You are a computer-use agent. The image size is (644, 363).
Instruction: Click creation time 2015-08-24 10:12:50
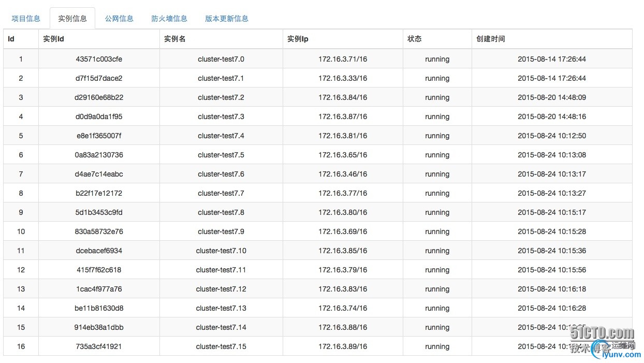(x=552, y=136)
